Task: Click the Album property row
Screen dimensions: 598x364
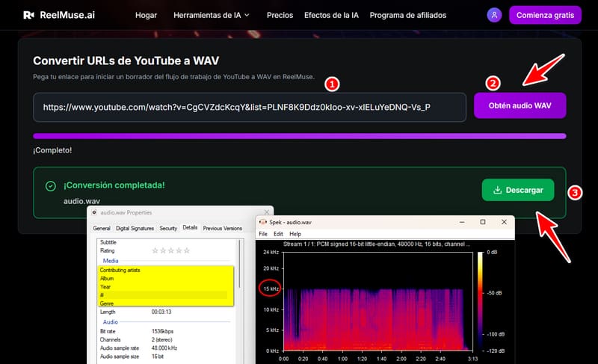Action: tap(165, 278)
